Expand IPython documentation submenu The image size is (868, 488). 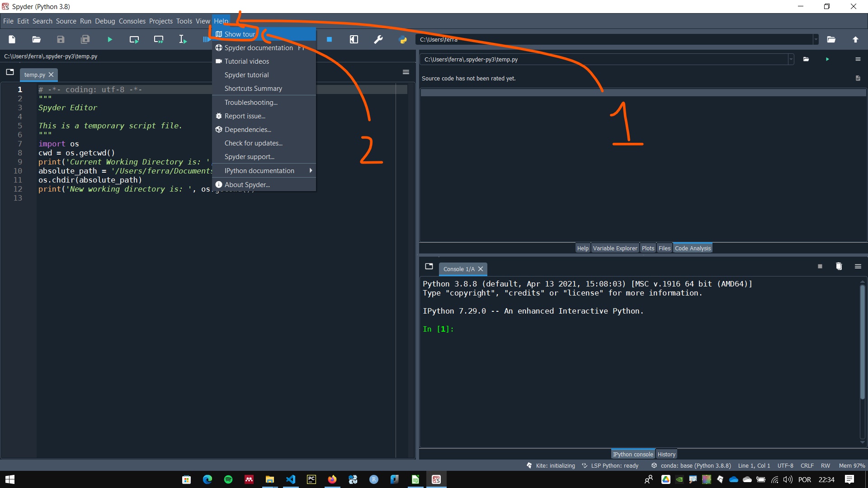click(264, 171)
